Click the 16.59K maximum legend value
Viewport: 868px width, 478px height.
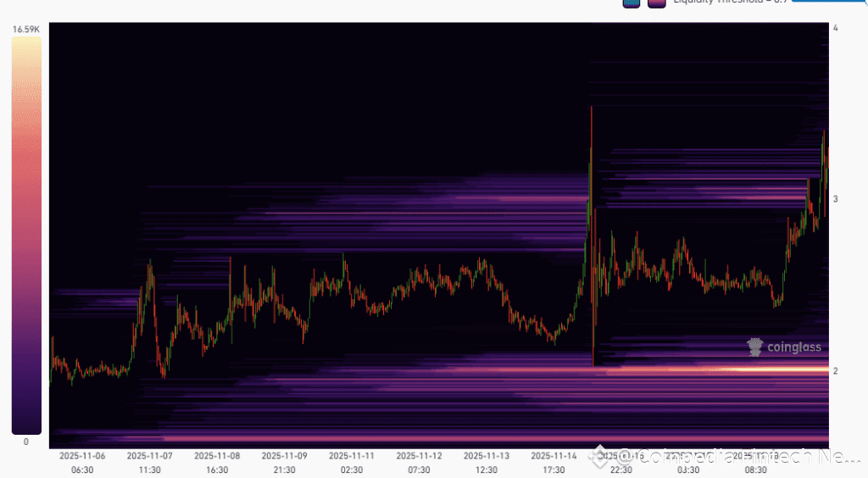coord(26,30)
